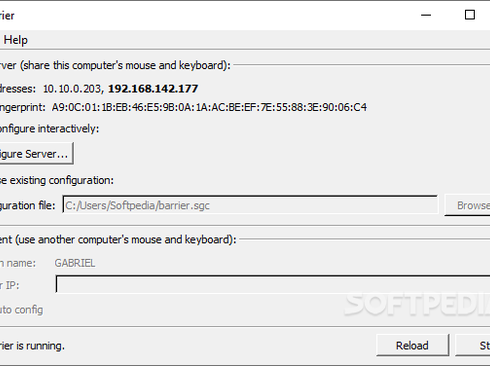Click the Server (share this computer's mouse and keyboard) label
The image size is (490, 366).
click(x=115, y=65)
